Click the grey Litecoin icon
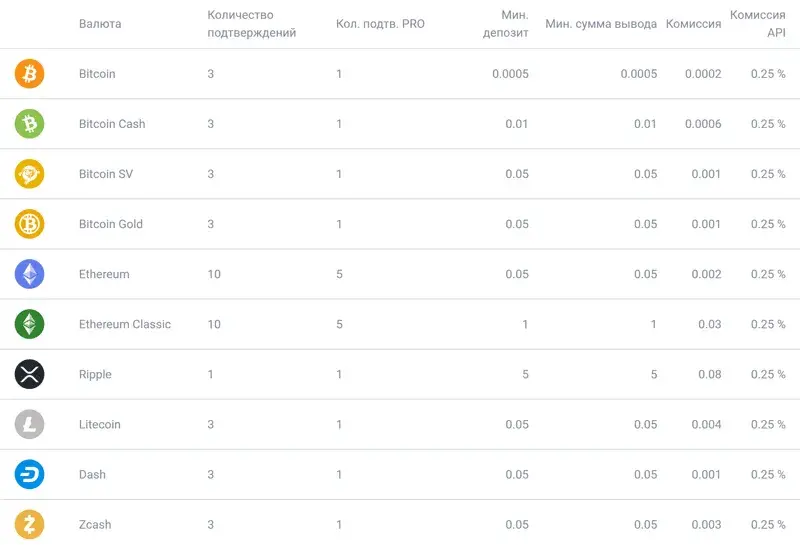800x545 pixels. coord(30,424)
